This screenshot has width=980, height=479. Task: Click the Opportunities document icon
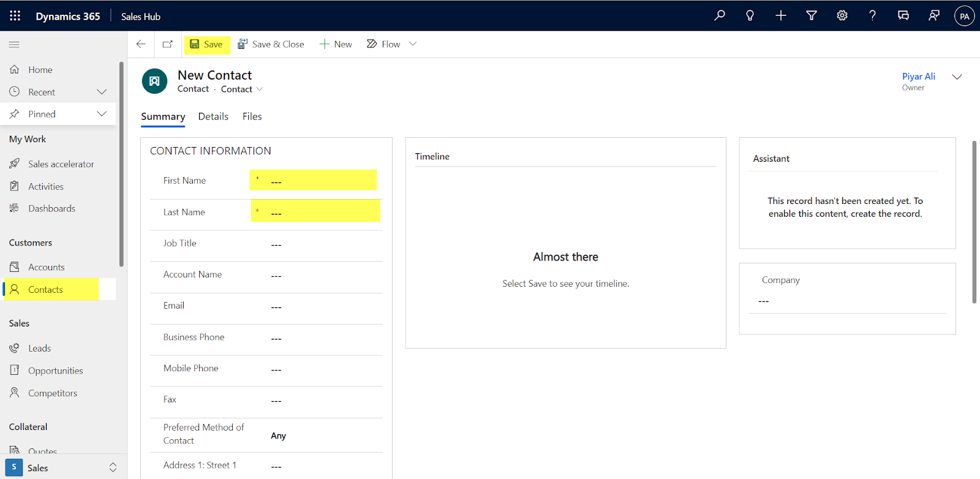click(15, 370)
